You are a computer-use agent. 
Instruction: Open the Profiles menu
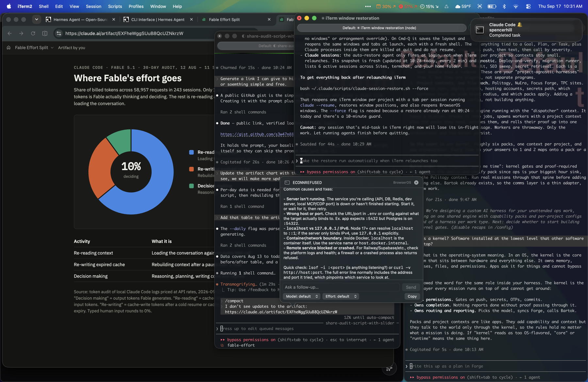136,6
